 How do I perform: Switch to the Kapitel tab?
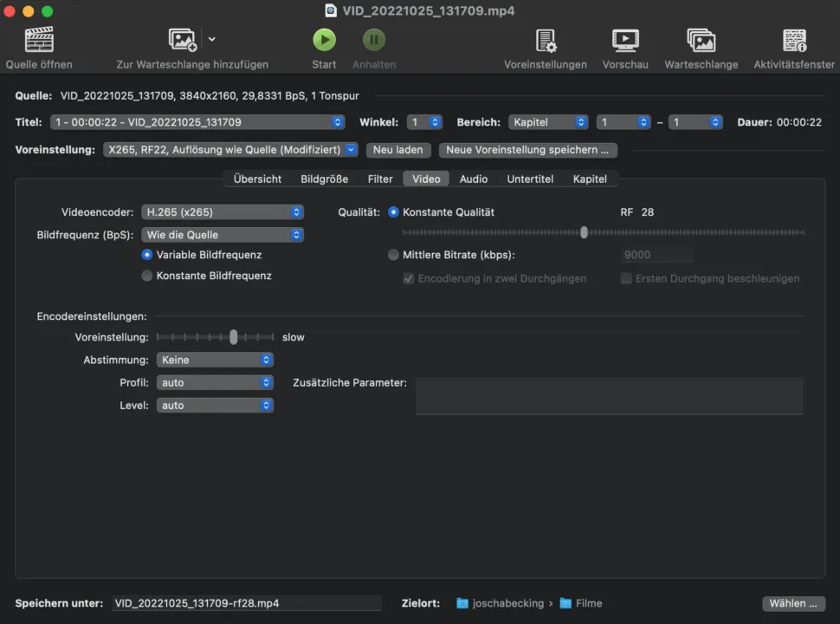[590, 179]
